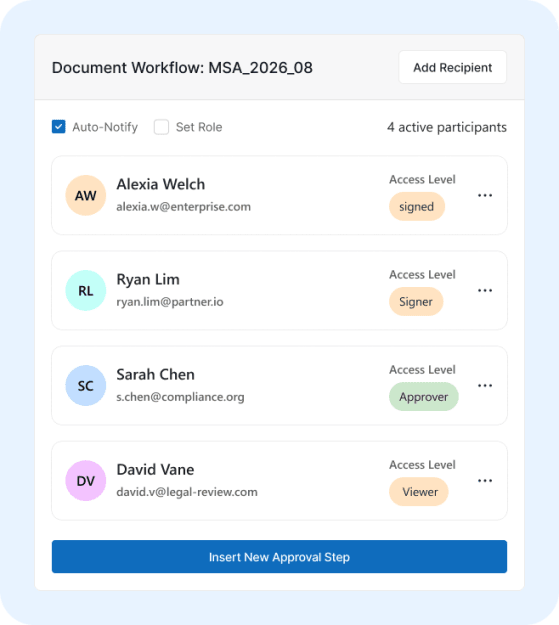Select the Sarah Chen participant name
The image size is (559, 625).
point(155,375)
